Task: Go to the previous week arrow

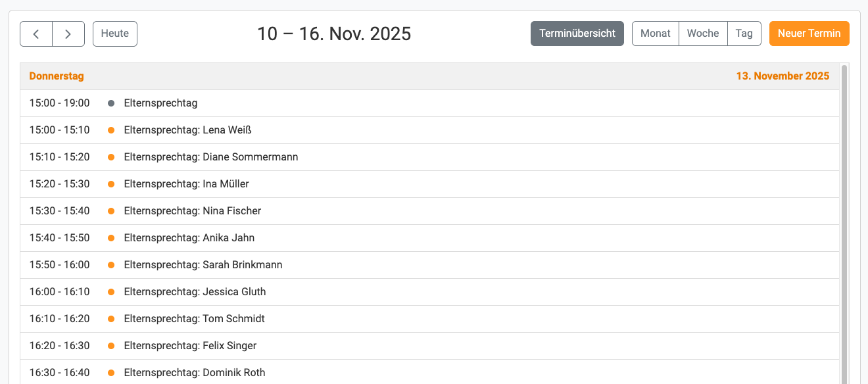Action: (36, 34)
